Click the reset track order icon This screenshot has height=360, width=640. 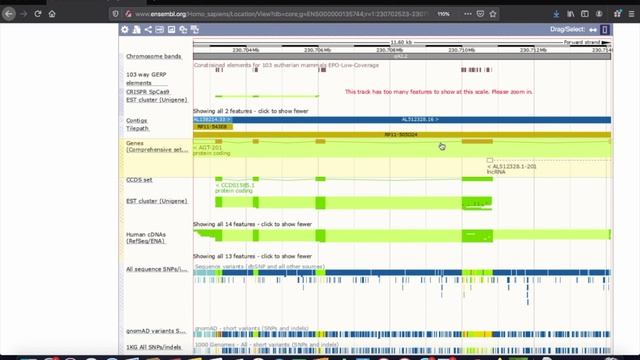click(195, 29)
